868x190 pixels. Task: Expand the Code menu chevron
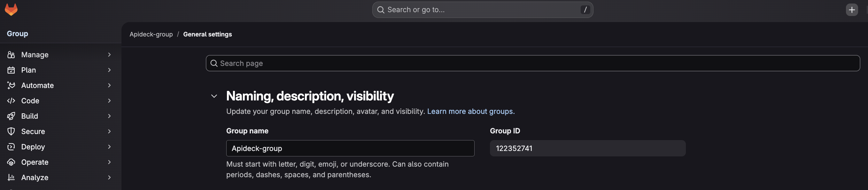tap(109, 100)
